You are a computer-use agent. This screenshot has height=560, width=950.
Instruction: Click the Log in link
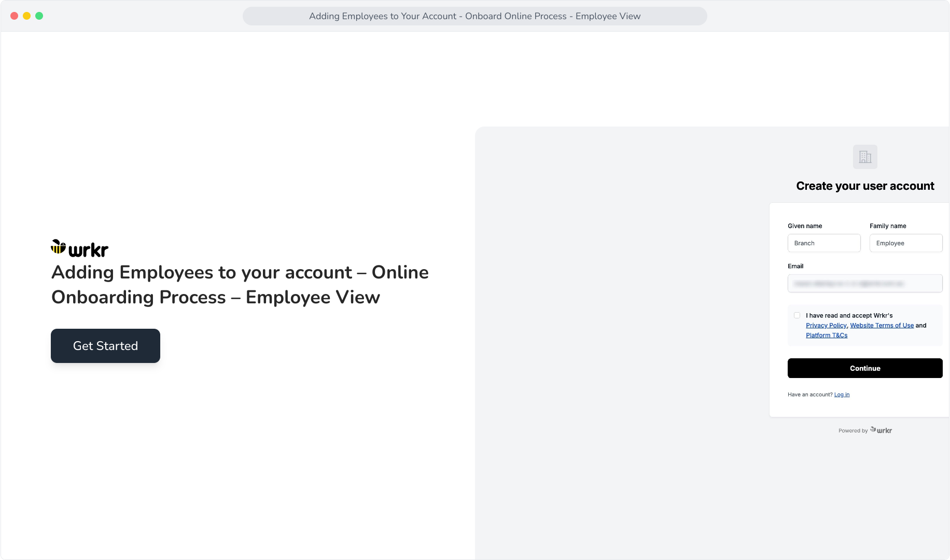coord(842,395)
